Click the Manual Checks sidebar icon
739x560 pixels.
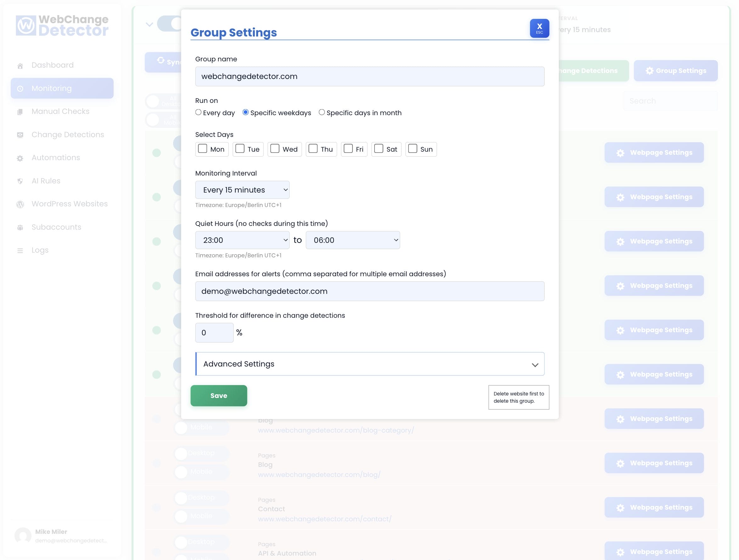click(x=20, y=111)
